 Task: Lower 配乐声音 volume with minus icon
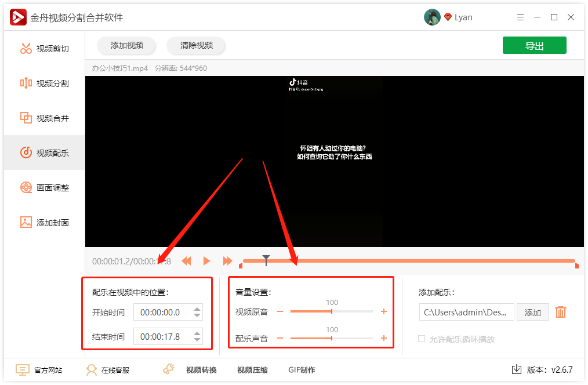click(280, 338)
